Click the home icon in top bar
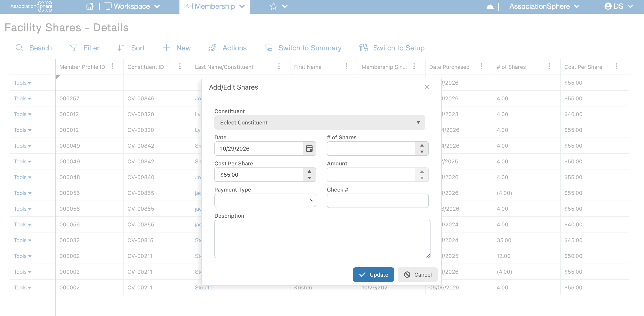The height and width of the screenshot is (316, 644). tap(89, 6)
